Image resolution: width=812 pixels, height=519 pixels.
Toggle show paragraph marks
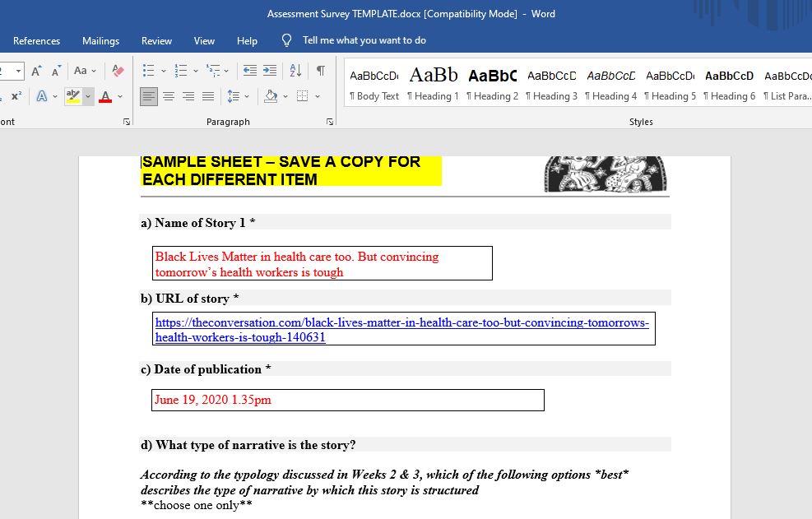[321, 71]
